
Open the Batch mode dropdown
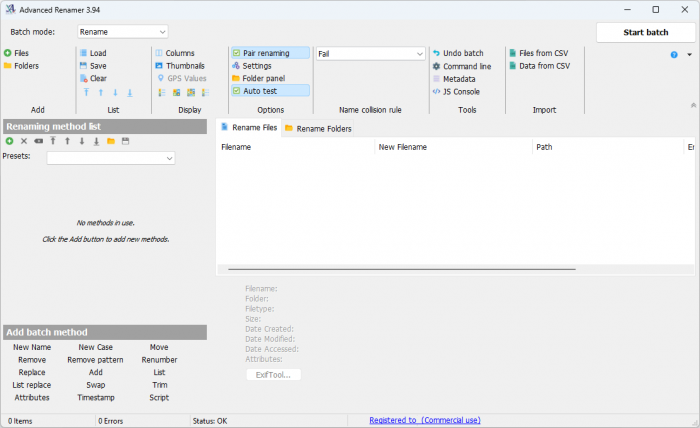click(x=123, y=32)
